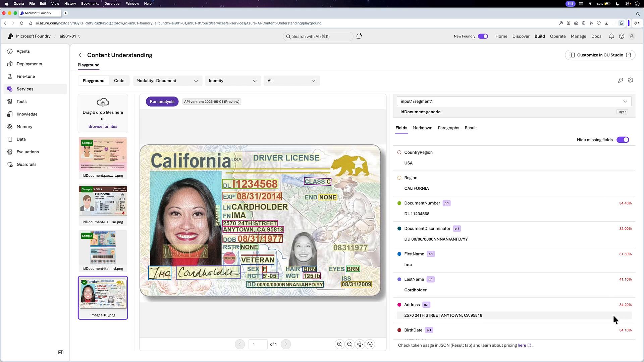Image resolution: width=644 pixels, height=362 pixels.
Task: Open the All dropdown
Action: point(291,81)
